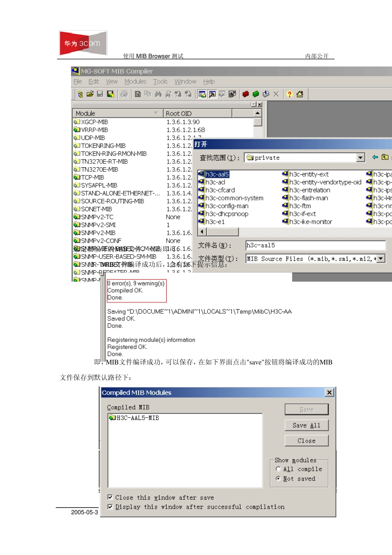Viewport: 392px width, 555px height.
Task: Open the look-in private folder dropdown
Action: [361, 158]
